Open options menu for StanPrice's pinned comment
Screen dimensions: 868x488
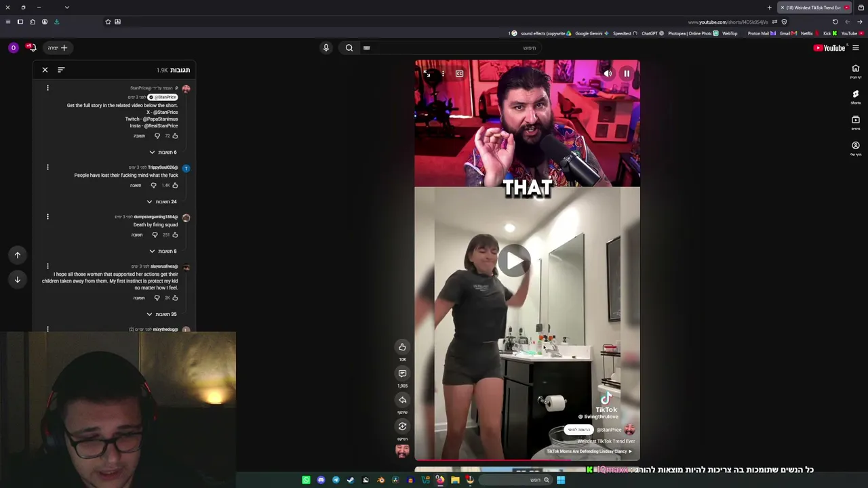[x=47, y=88]
